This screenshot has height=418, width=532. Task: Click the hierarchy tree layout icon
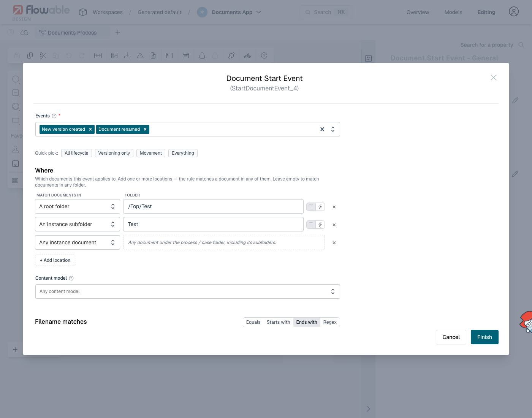tap(248, 55)
